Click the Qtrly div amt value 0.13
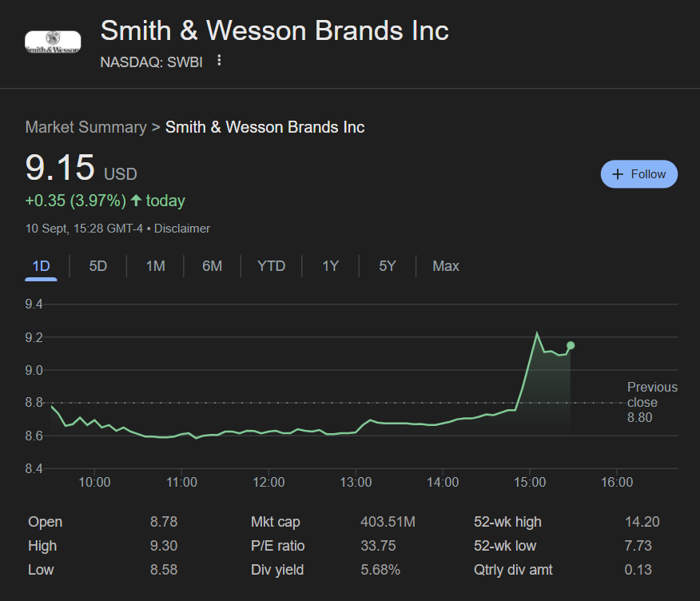 coord(638,570)
